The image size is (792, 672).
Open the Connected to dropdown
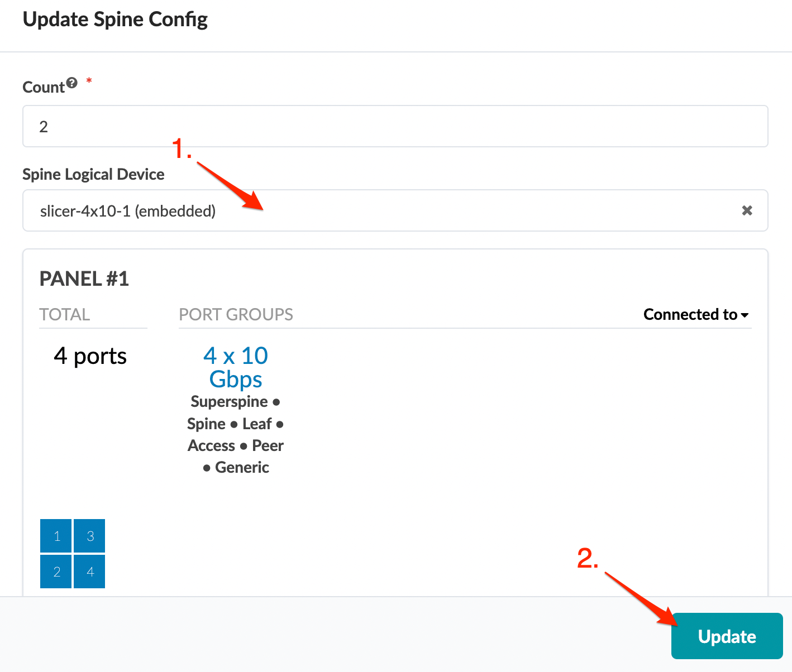(x=695, y=315)
